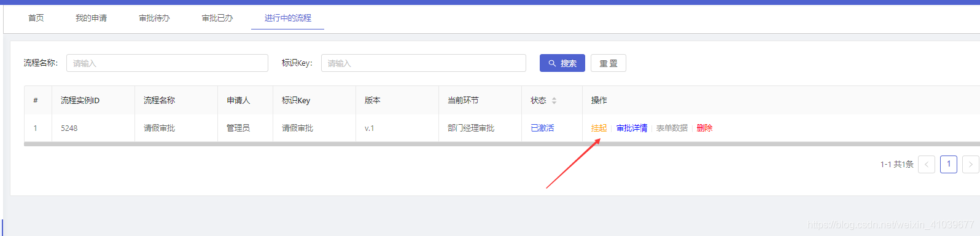
Task: Click the magnifier icon on 搜索 button
Action: click(x=552, y=63)
